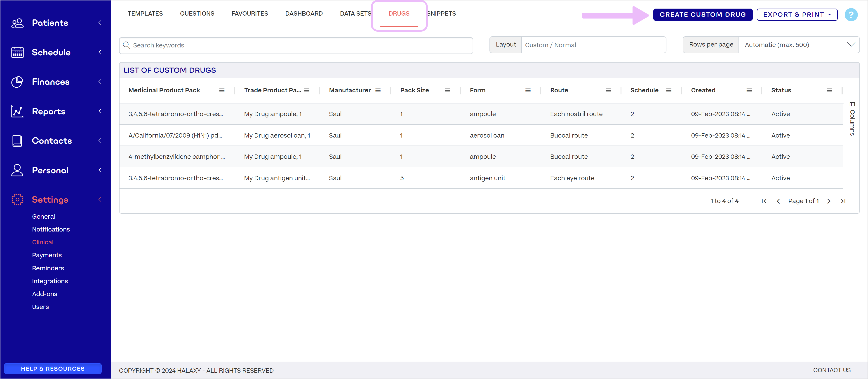Open the Status column menu icon

[829, 90]
